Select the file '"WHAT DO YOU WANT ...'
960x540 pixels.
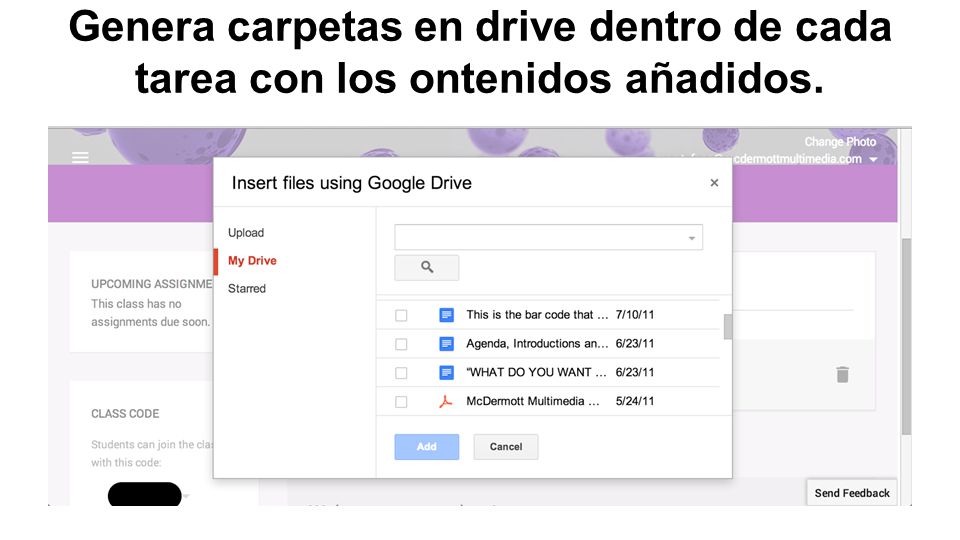click(x=536, y=372)
